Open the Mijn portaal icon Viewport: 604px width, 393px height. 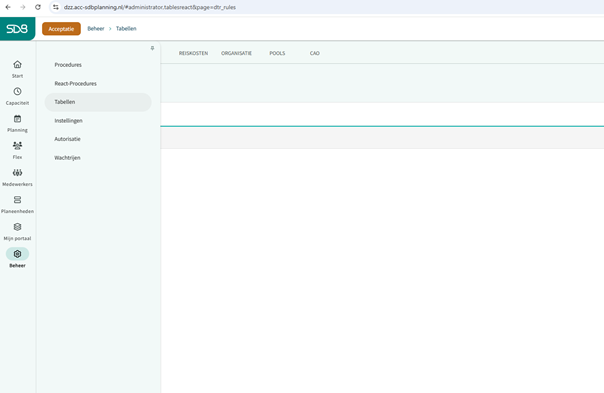[17, 227]
